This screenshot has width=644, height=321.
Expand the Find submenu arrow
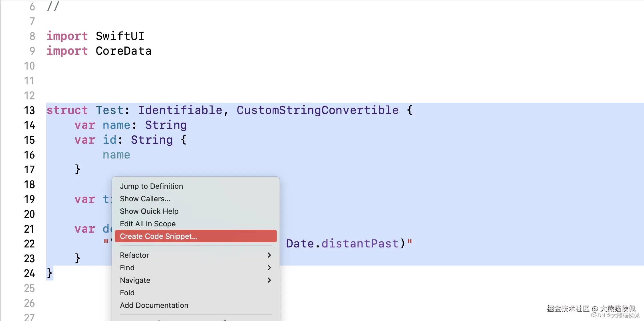269,268
